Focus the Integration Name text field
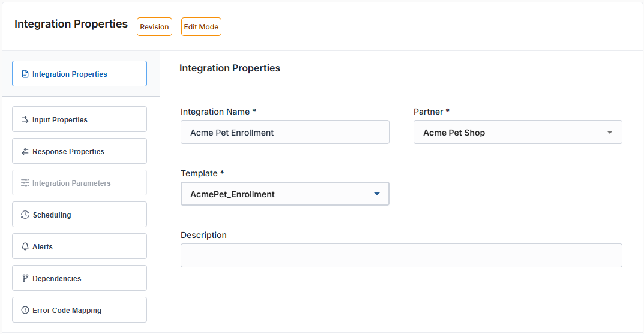Viewport: 644px width, 334px height. coord(284,133)
